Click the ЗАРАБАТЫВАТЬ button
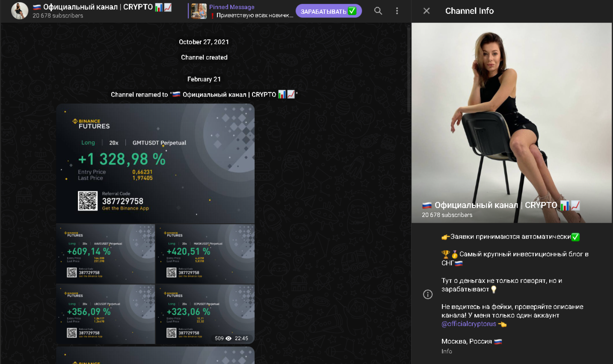Screen dimensions: 613x364 tap(329, 11)
